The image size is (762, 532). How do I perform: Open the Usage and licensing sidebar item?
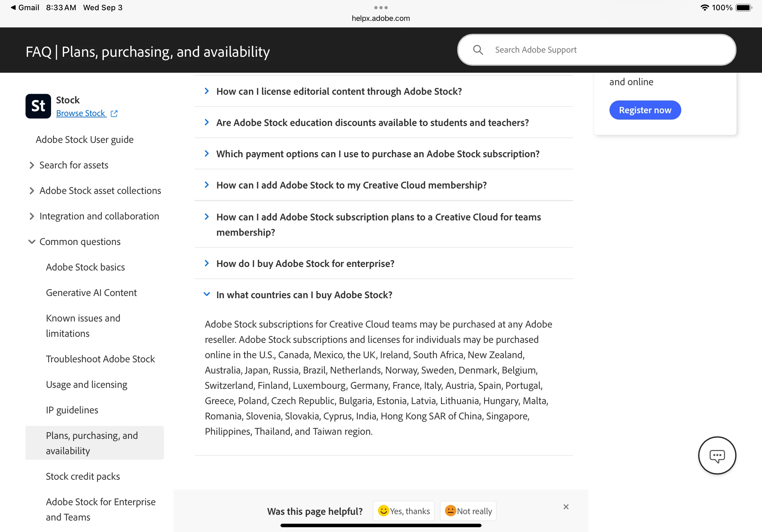(x=86, y=384)
